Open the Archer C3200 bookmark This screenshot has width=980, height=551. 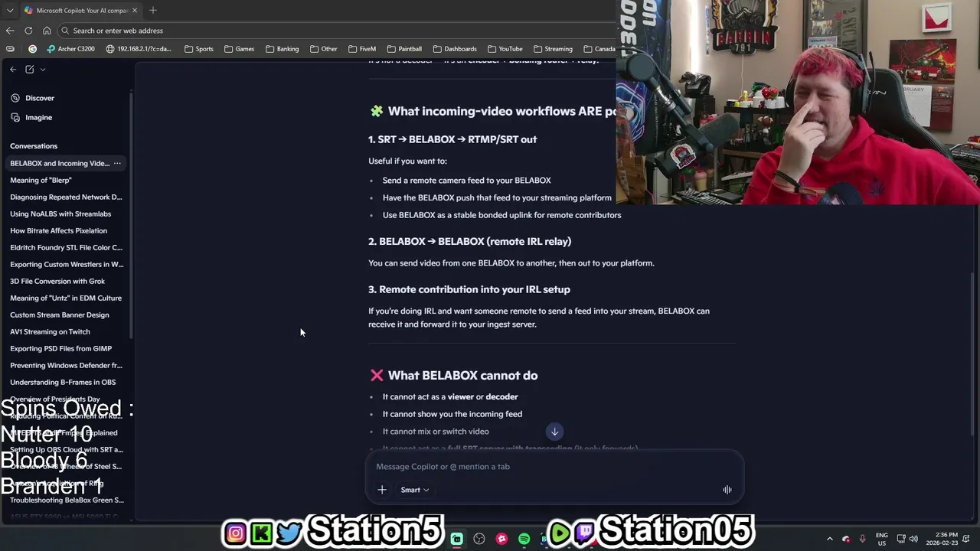[70, 49]
